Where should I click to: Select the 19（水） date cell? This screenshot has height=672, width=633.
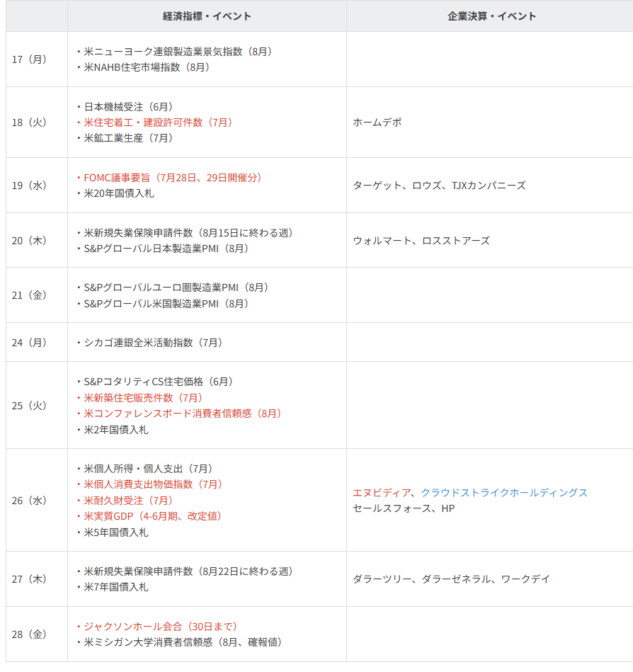(37, 185)
